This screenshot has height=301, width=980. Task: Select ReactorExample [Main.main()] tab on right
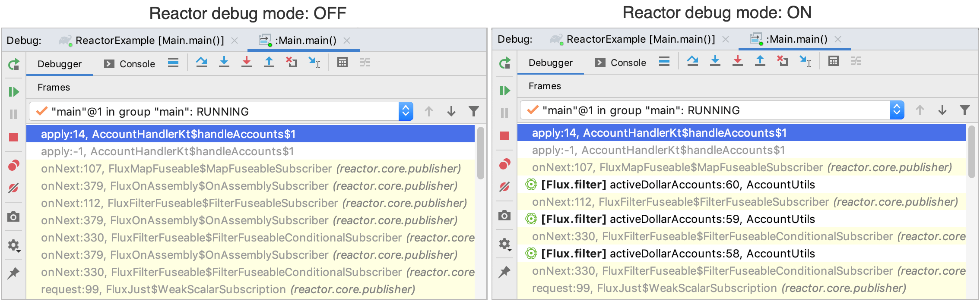point(640,39)
